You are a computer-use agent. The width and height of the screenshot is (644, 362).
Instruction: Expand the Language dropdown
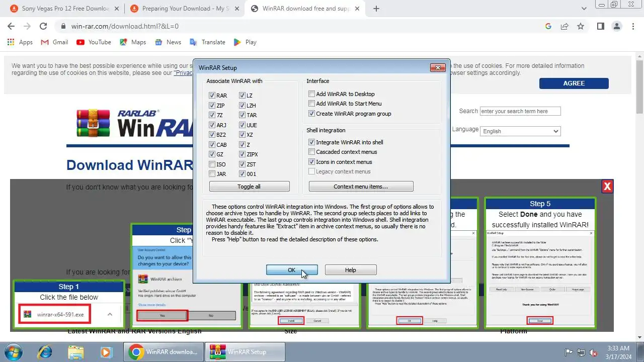coord(520,131)
